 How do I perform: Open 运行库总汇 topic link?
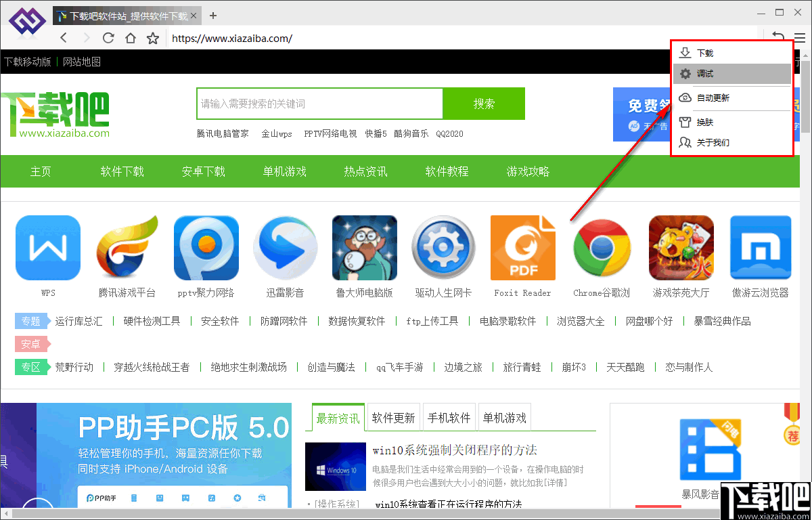tap(78, 321)
